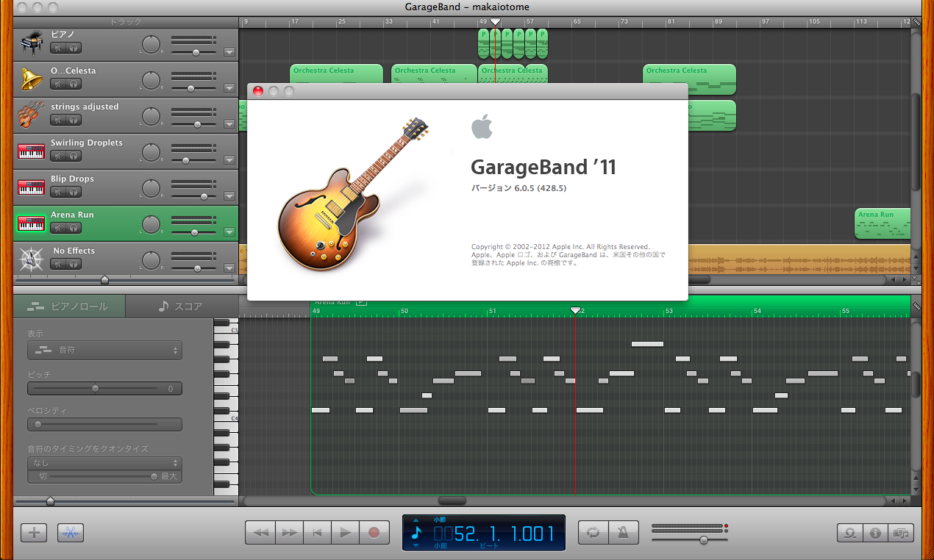
Task: Fast forward the playhead
Action: [x=289, y=533]
